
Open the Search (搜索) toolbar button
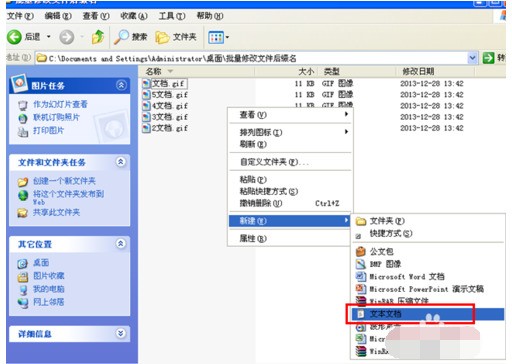coord(130,37)
